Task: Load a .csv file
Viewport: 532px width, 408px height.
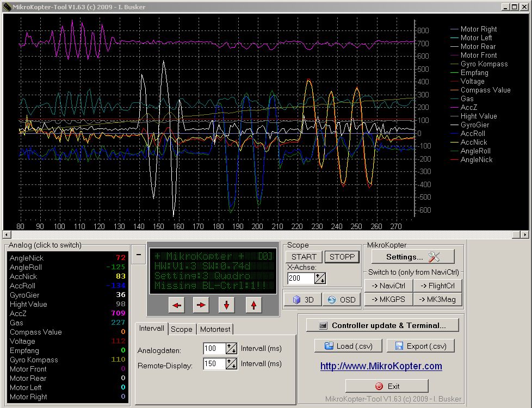Action: point(348,346)
